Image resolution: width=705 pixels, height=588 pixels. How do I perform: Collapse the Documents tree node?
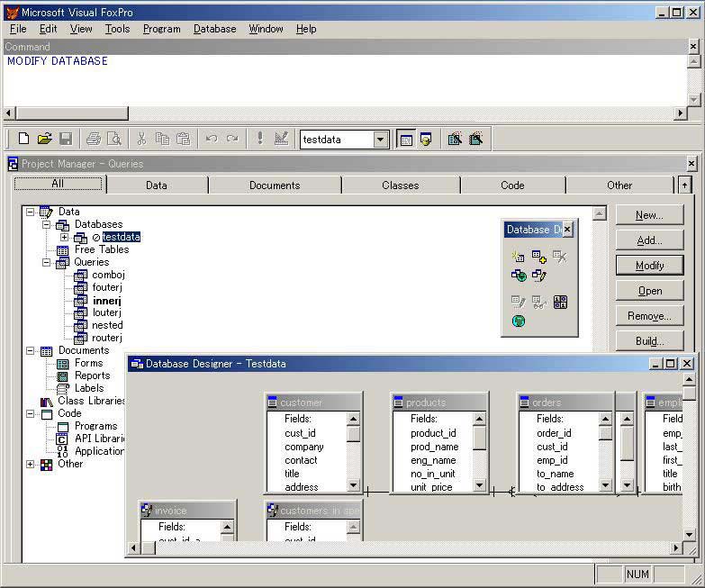click(x=30, y=350)
